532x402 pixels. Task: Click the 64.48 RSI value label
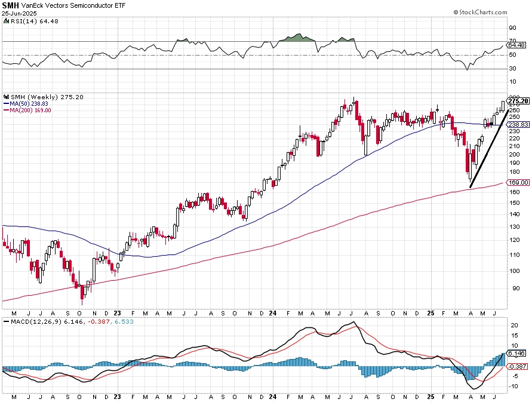[x=516, y=45]
